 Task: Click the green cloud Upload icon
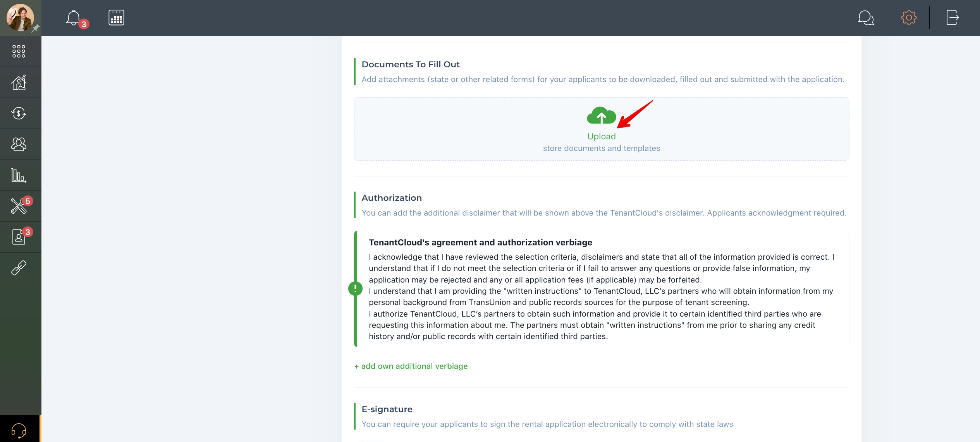point(601,116)
